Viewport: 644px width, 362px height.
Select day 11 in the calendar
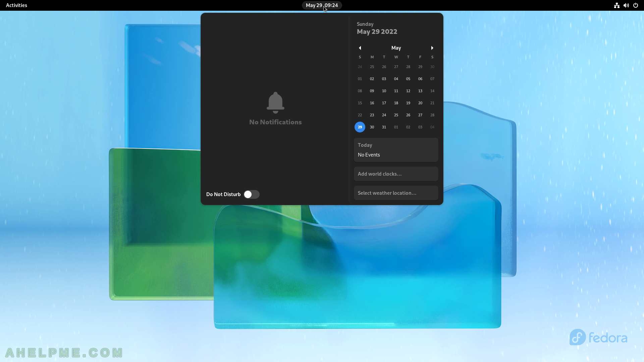point(396,91)
